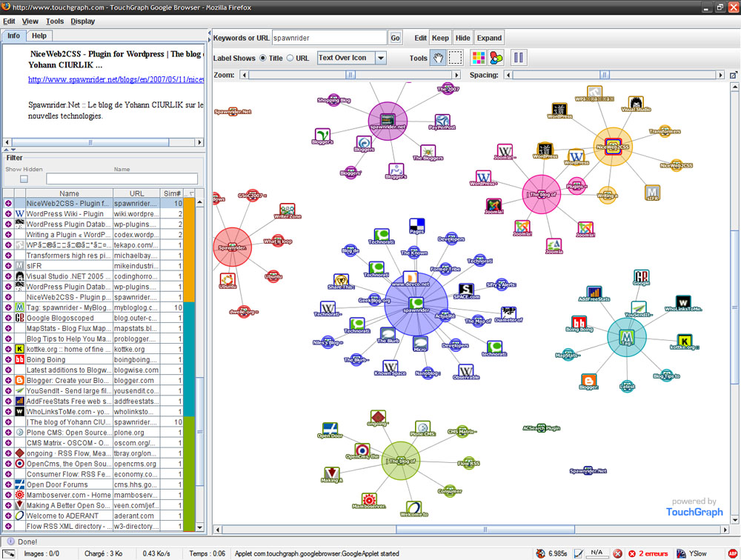Image resolution: width=741 pixels, height=560 pixels.
Task: Click the Mamboserver node icon
Action: pos(369,500)
